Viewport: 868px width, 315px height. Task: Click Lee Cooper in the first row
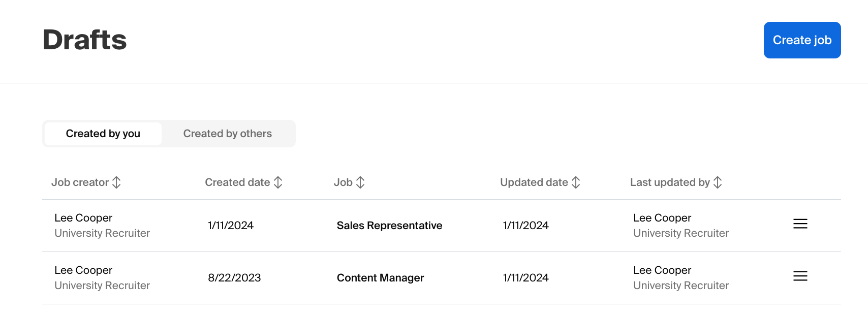point(83,217)
